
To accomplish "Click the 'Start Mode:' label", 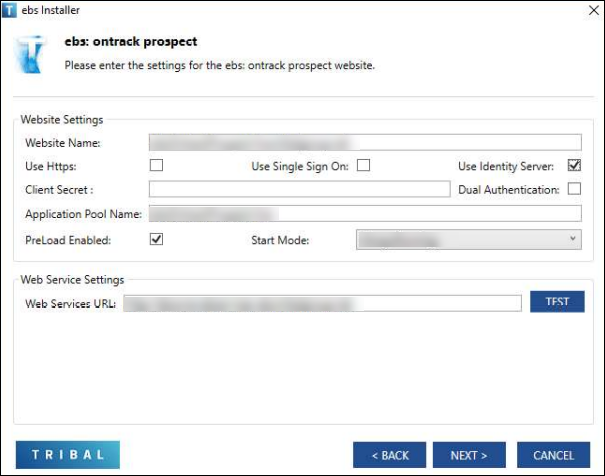I will (280, 240).
